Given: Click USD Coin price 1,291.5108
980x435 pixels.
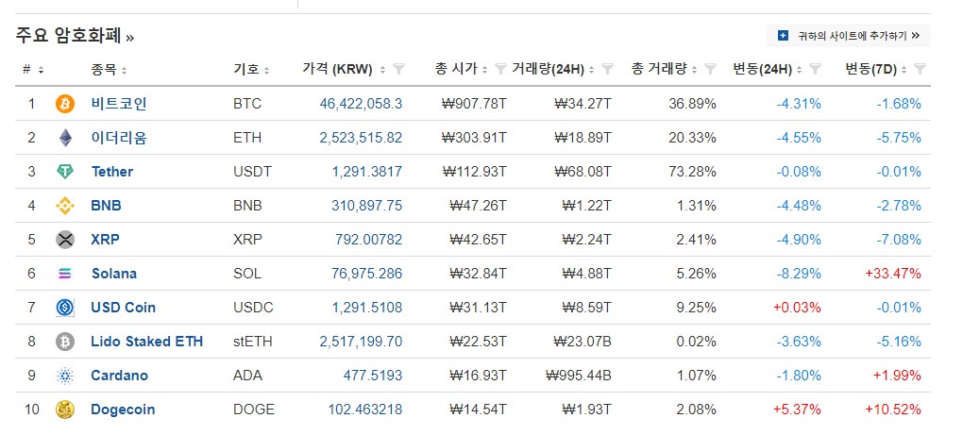Looking at the screenshot, I should (x=367, y=308).
